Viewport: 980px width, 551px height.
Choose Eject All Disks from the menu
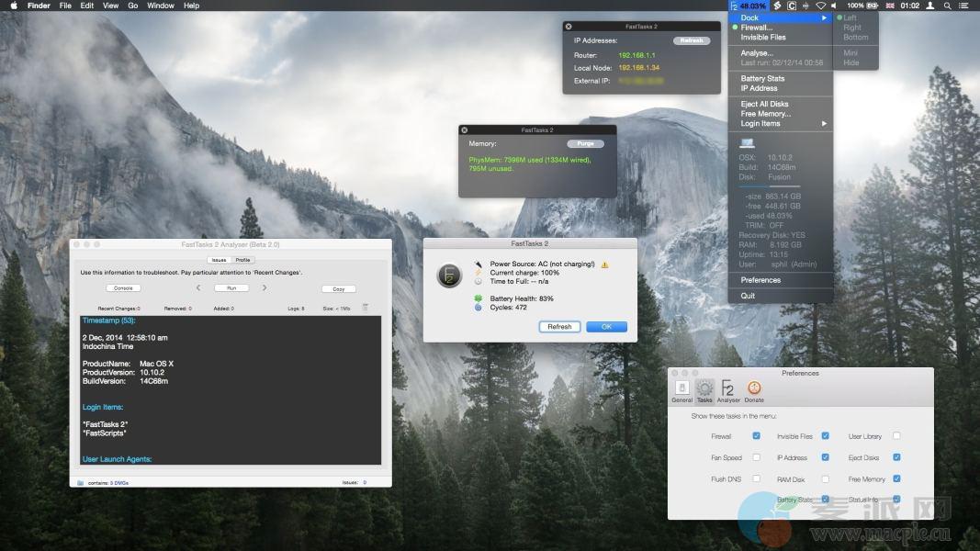764,104
